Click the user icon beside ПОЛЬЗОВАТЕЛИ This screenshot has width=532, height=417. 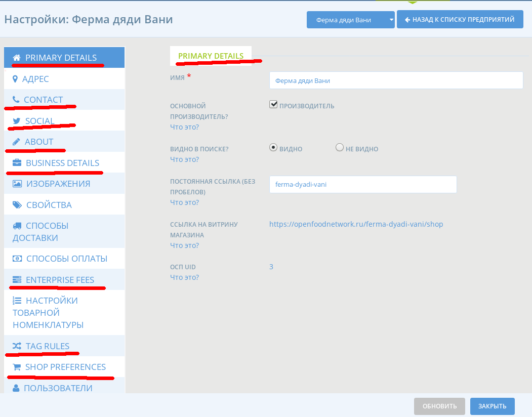point(16,388)
